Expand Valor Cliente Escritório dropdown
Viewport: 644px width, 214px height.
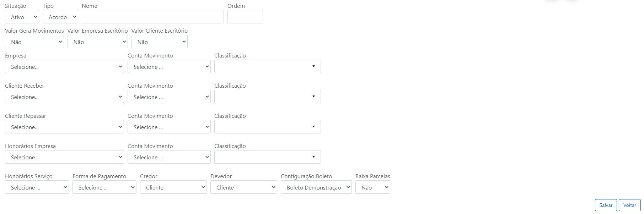159,42
